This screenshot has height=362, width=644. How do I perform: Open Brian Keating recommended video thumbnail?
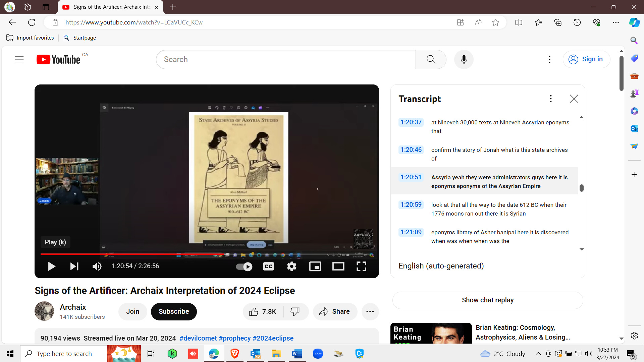point(431,333)
